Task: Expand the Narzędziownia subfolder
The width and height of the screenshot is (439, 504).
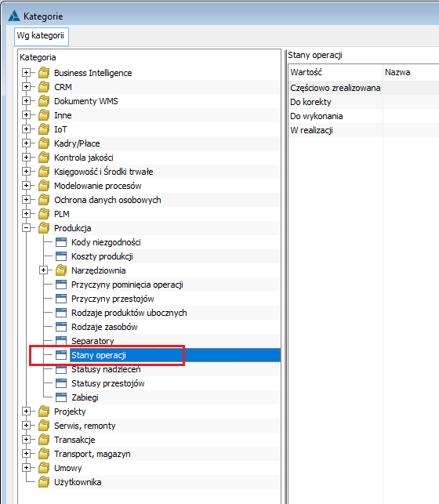Action: pos(43,270)
